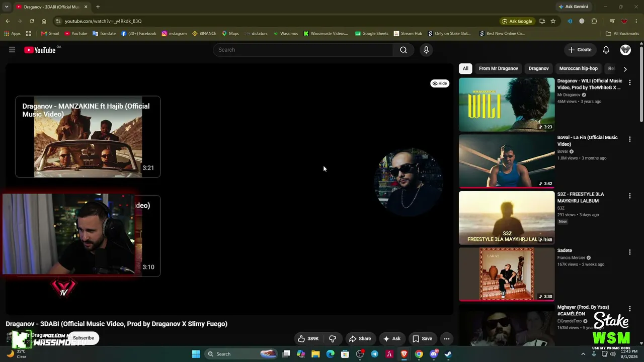
Task: Open OBS Studio from the taskbar
Action: coord(360,354)
